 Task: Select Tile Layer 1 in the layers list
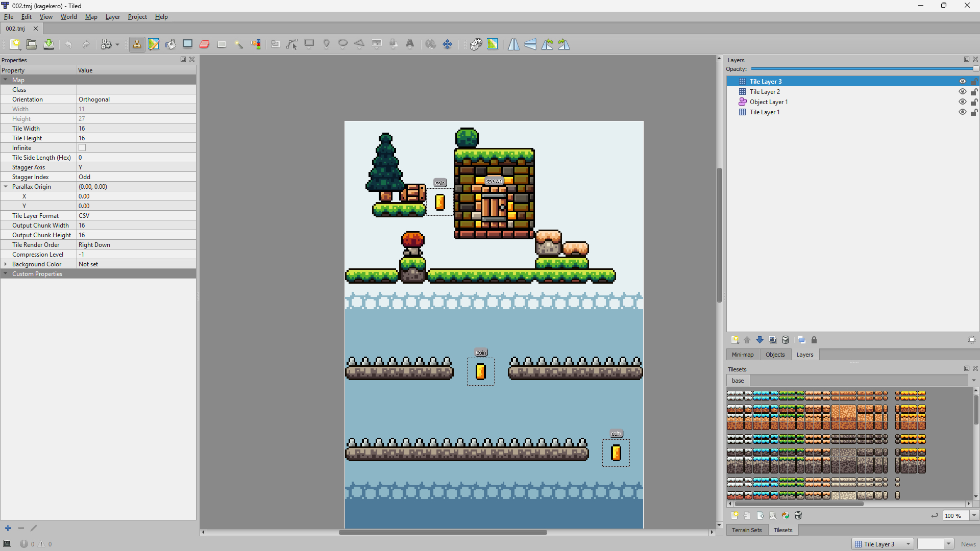click(764, 112)
